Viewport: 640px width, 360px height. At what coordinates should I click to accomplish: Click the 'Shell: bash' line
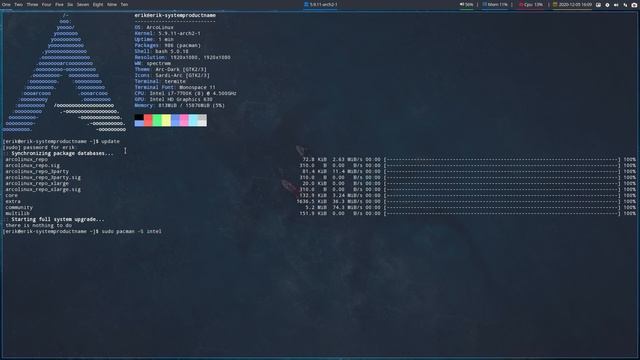161,51
